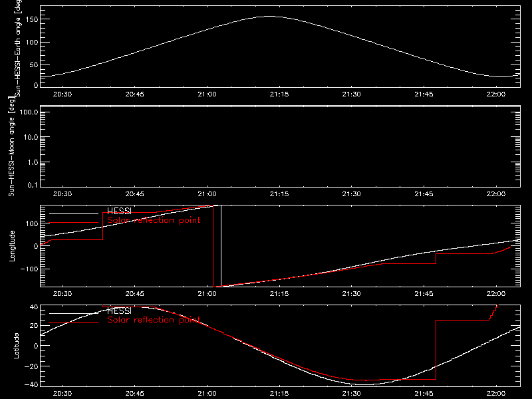Click the 50 tick on Earth angle plot
Image resolution: width=532 pixels, height=399 pixels.
[x=34, y=65]
